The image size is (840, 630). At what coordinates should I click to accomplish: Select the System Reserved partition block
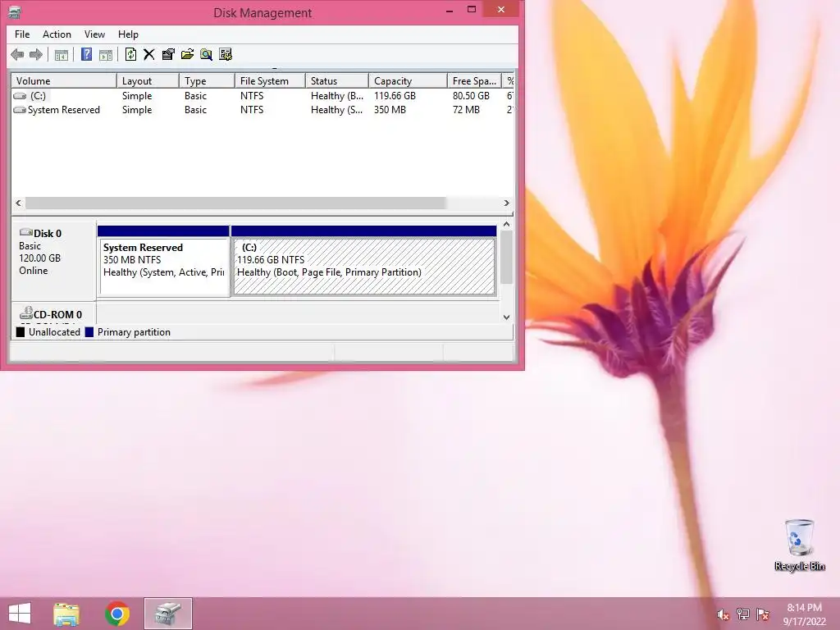pos(163,261)
